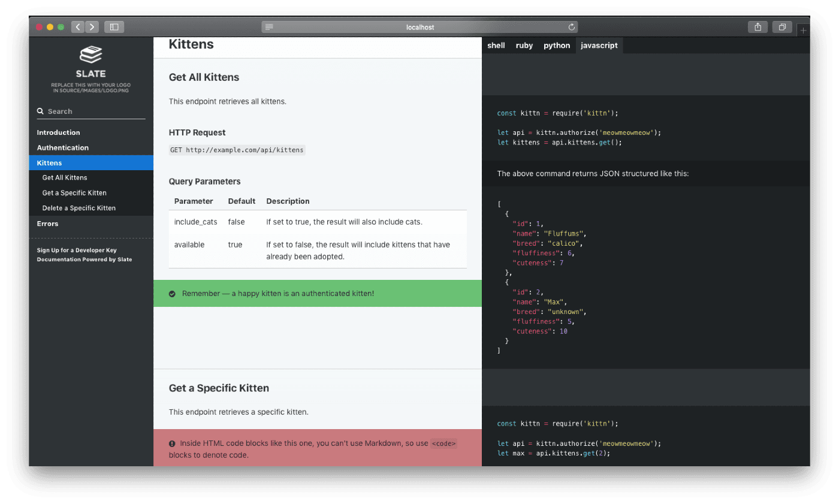Viewport: 839px width, 504px height.
Task: Navigate to the Authentication section
Action: [62, 147]
